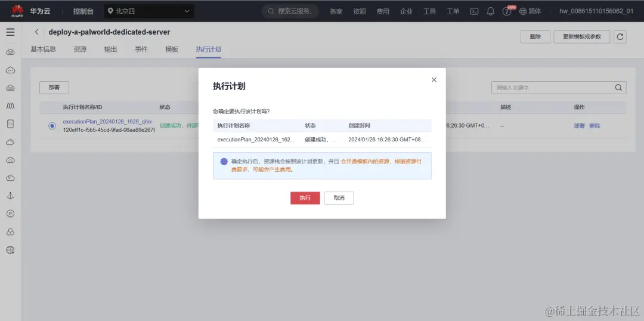The width and height of the screenshot is (644, 321).
Task: Click the globe network sidebar icon
Action: pos(10,250)
